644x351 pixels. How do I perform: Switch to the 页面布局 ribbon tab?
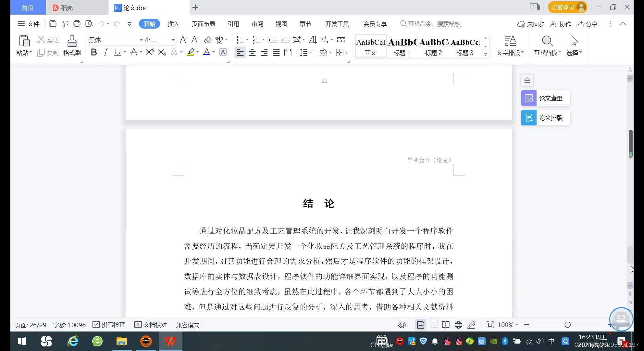[203, 24]
